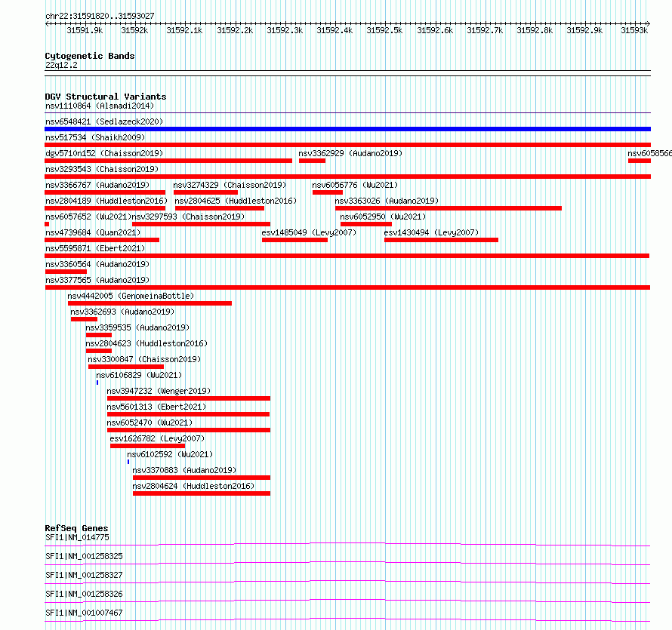Open nsv5595871 (Ebert2021) label
Image resolution: width=672 pixels, height=630 pixels.
(x=95, y=248)
